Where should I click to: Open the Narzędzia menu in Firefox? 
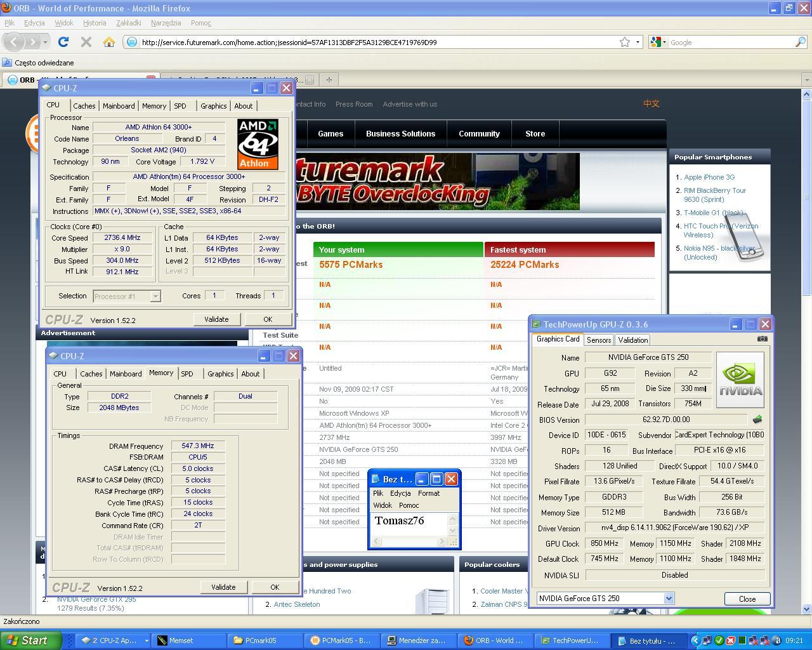166,23
